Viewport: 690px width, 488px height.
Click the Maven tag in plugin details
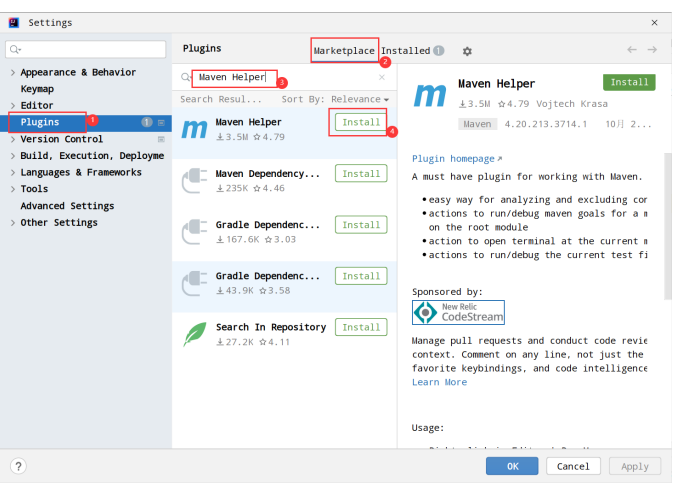pyautogui.click(x=477, y=125)
